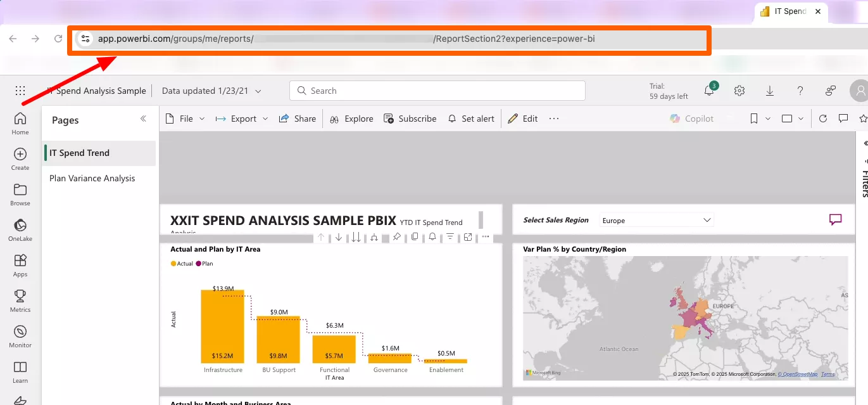Screen dimensions: 868x405
Task: Open focus mode for the chart visual
Action: click(468, 237)
